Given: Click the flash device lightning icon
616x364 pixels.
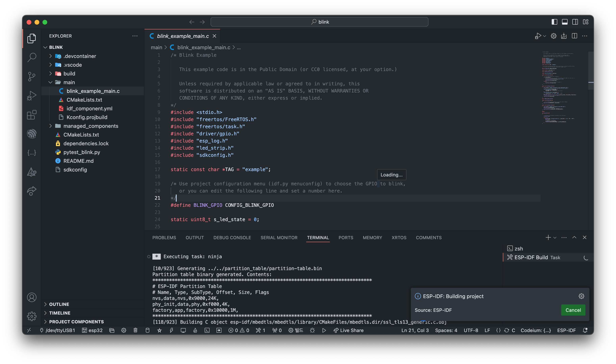Looking at the screenshot, I should (x=171, y=330).
